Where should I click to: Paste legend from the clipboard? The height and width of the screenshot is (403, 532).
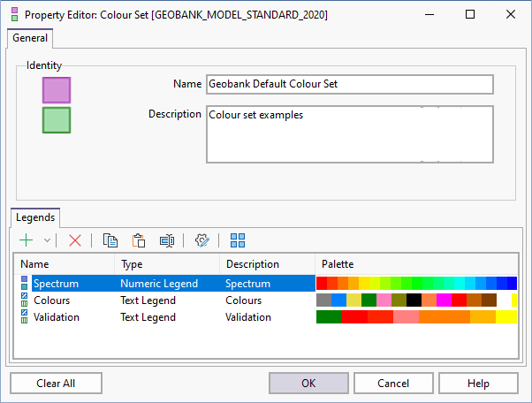tap(139, 240)
